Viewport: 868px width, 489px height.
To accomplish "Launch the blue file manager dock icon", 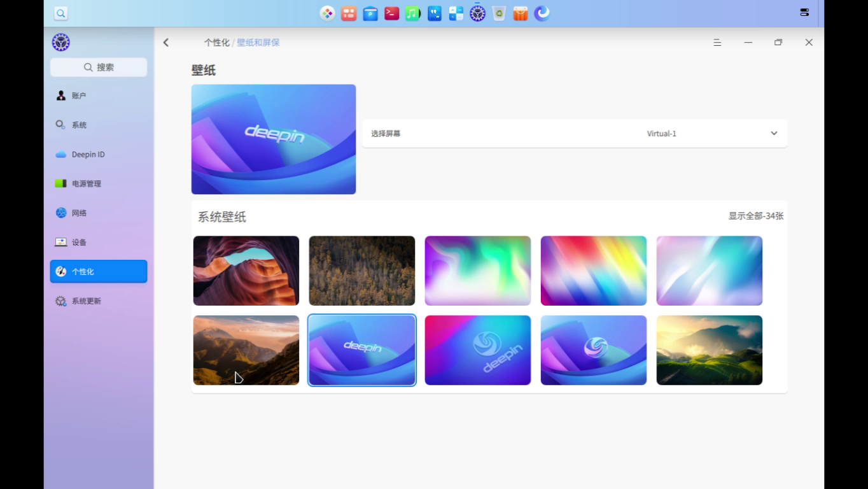I will 370,13.
